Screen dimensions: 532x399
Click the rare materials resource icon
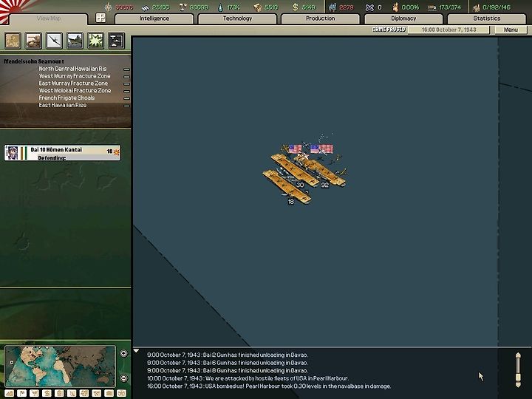coord(183,7)
